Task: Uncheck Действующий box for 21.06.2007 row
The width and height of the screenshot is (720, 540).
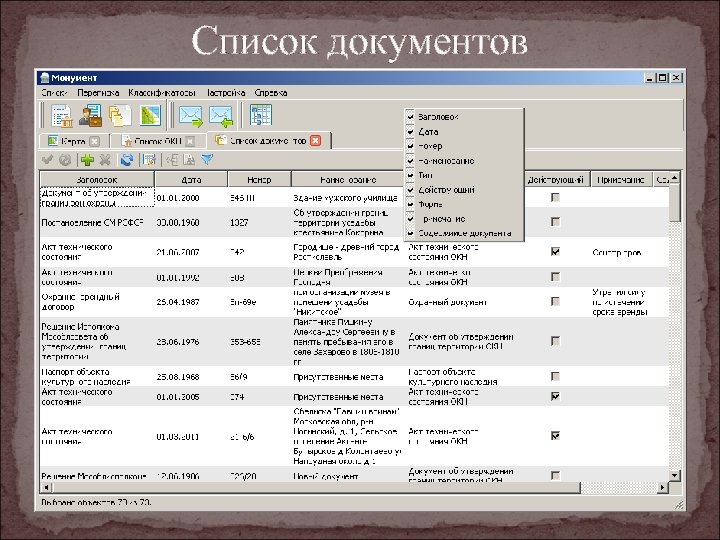Action: click(555, 252)
